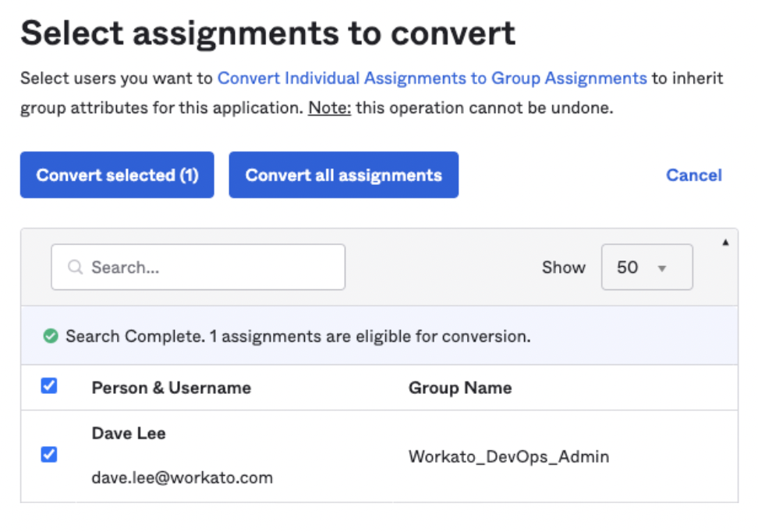The height and width of the screenshot is (532, 758).
Task: Uncheck the checkbox for Dave Lee
Action: coord(49,454)
